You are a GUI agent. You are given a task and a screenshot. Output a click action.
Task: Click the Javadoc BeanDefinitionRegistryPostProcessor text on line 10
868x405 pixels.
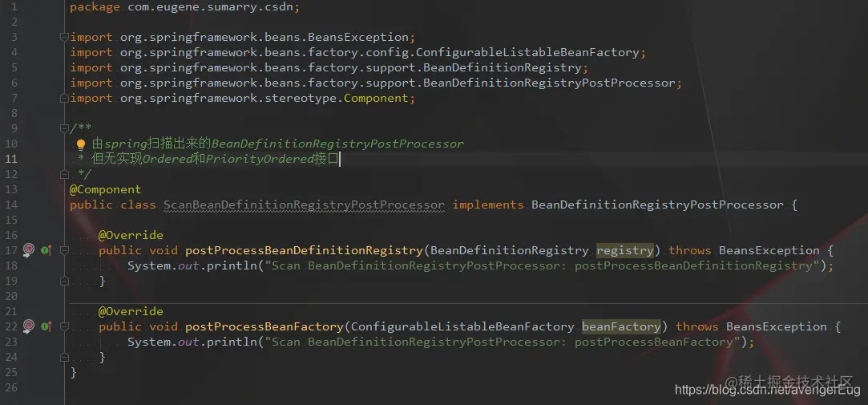point(337,144)
